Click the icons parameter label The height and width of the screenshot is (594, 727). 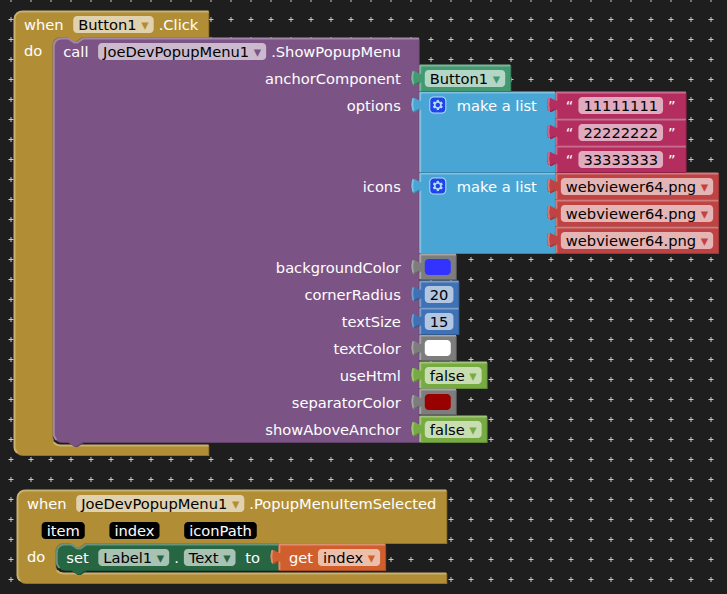pyautogui.click(x=382, y=187)
